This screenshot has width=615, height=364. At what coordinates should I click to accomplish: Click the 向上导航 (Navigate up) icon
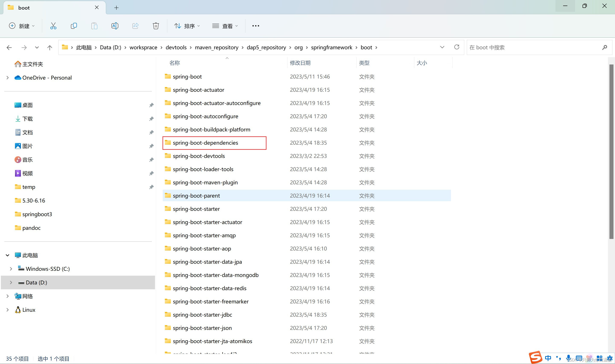coord(50,47)
